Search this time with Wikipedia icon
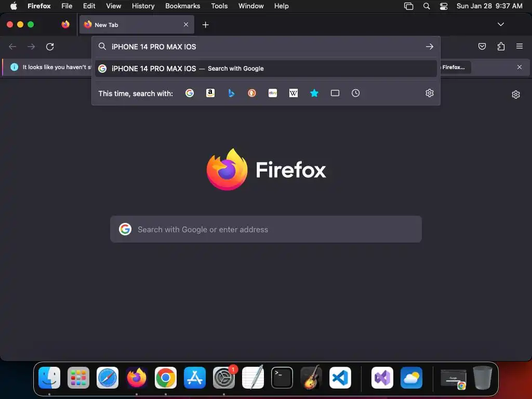 coord(294,93)
